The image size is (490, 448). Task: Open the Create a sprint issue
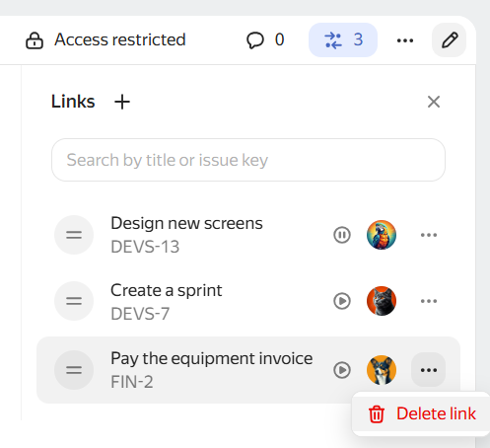click(167, 290)
